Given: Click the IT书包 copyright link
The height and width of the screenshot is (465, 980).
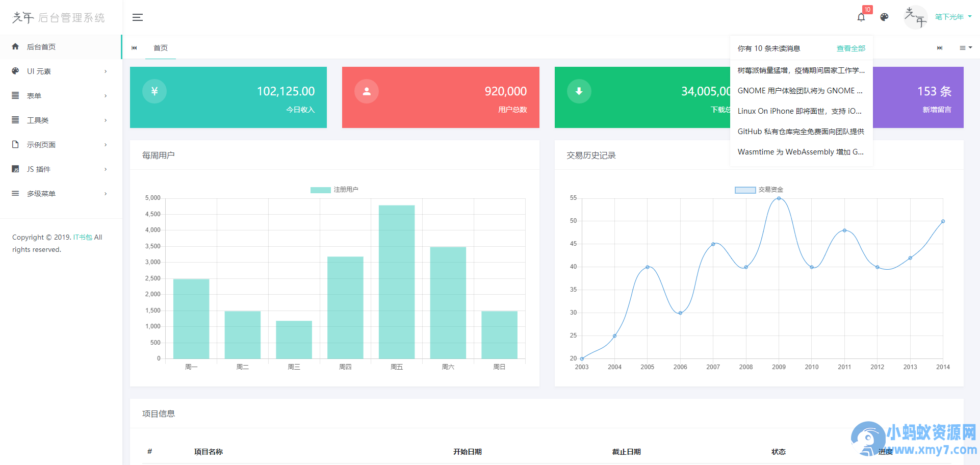Looking at the screenshot, I should click(x=83, y=237).
